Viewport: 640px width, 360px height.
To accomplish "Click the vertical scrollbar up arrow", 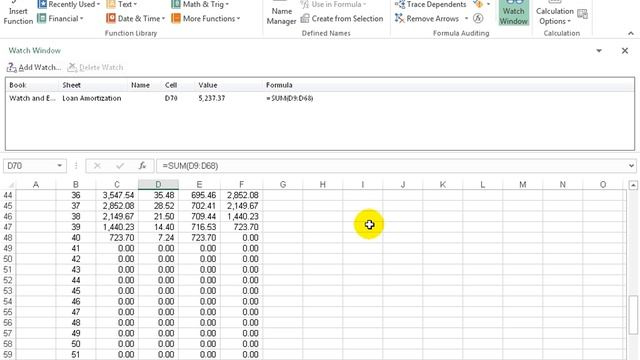I will [x=633, y=185].
